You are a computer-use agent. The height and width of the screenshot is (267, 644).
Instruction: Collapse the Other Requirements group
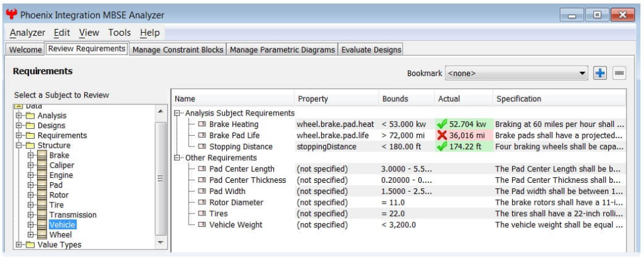click(177, 158)
